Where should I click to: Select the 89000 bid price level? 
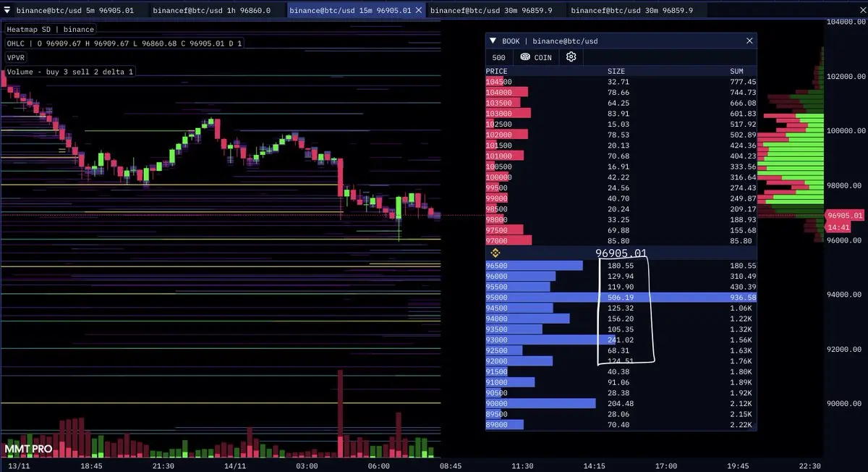tap(621, 425)
